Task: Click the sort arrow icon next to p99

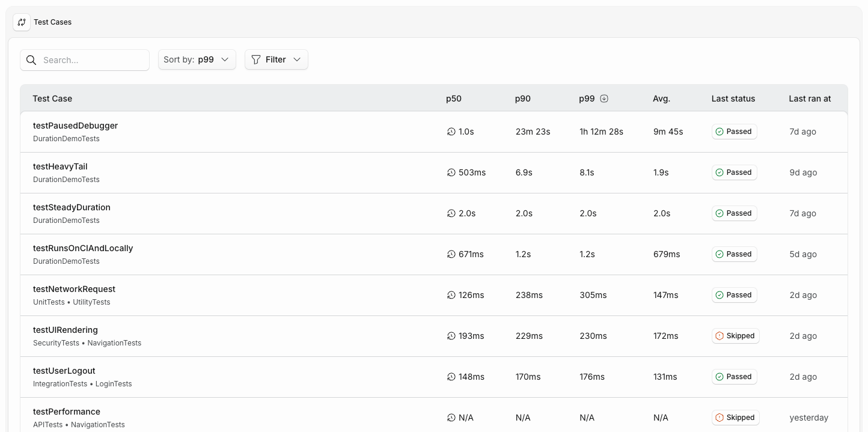Action: (604, 99)
